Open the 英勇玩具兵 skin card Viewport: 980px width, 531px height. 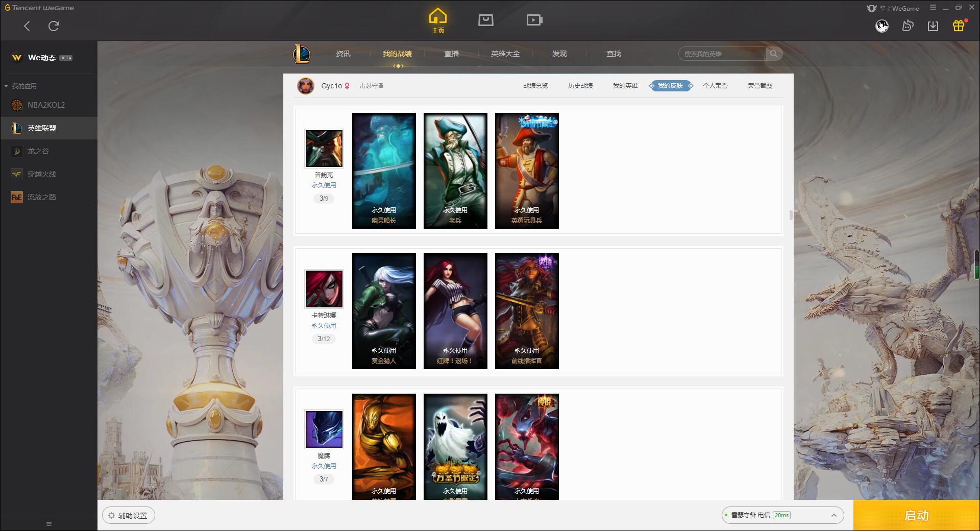(x=527, y=171)
